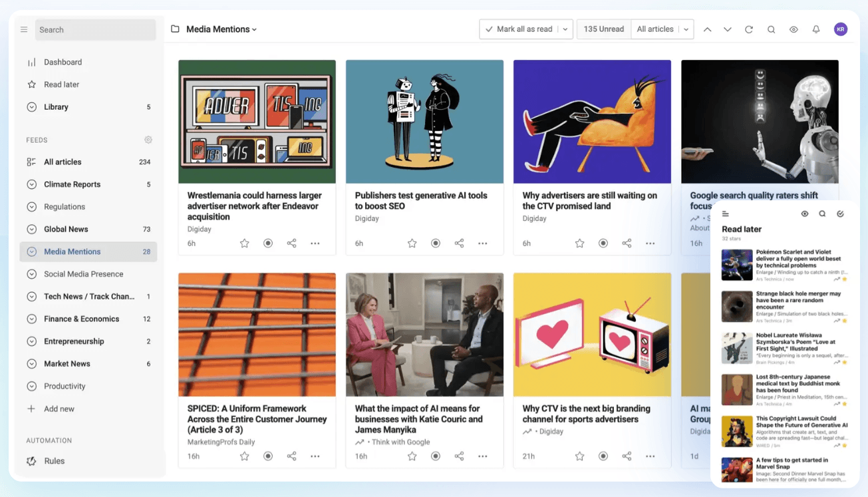The height and width of the screenshot is (497, 868).
Task: Share the Wrestlemania article
Action: [291, 244]
